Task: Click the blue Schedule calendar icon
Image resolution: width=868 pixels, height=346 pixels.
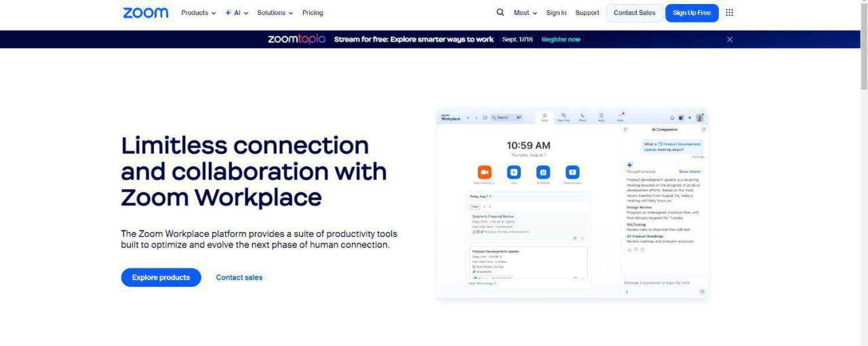Action: click(x=543, y=172)
